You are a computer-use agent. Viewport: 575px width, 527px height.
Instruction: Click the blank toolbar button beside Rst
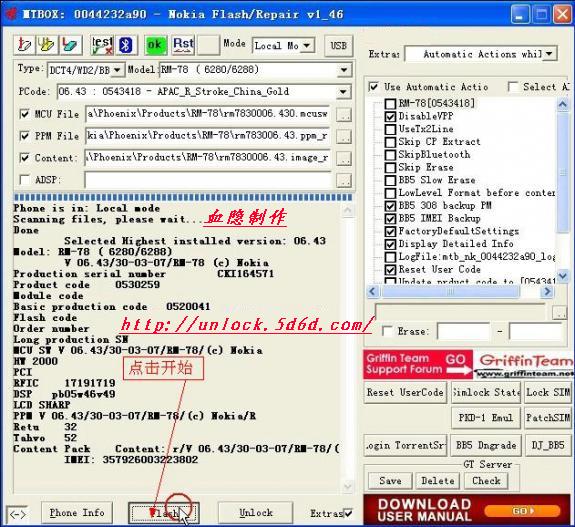click(208, 45)
